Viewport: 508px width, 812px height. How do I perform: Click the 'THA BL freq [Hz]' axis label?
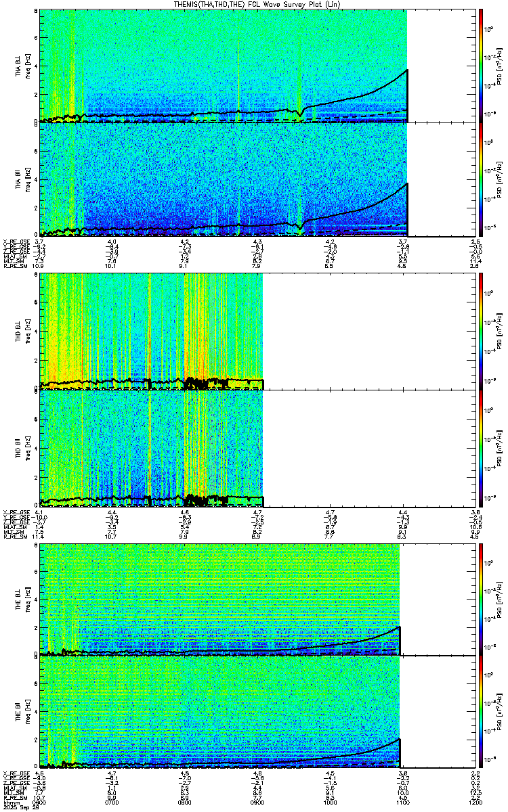(24, 66)
